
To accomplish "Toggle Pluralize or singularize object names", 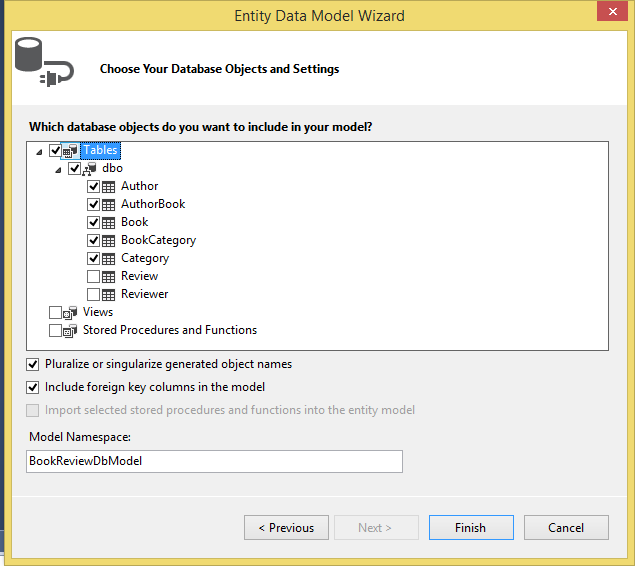I will (x=32, y=364).
